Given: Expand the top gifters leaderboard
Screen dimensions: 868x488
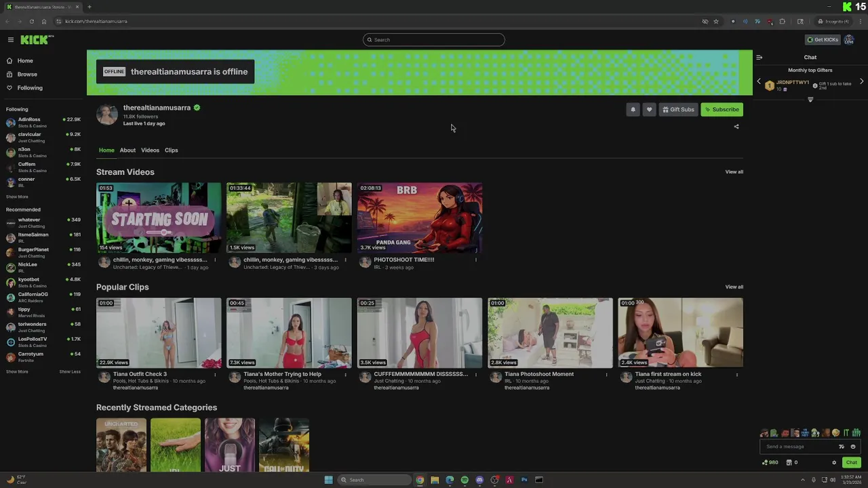Looking at the screenshot, I should (x=810, y=100).
